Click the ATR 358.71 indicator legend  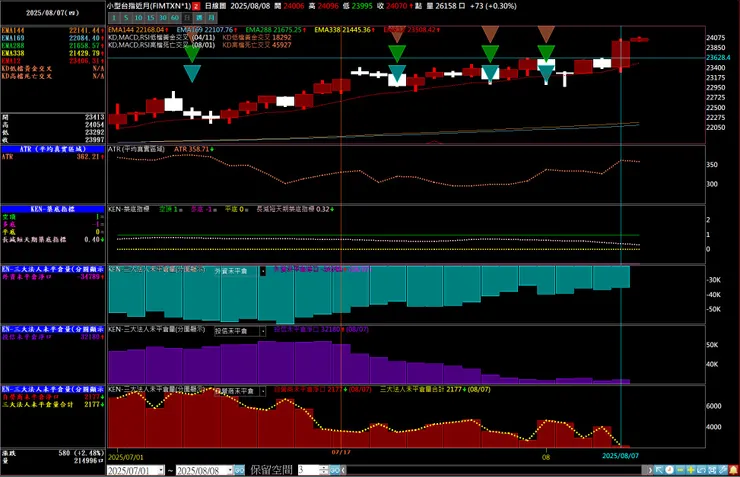point(193,149)
